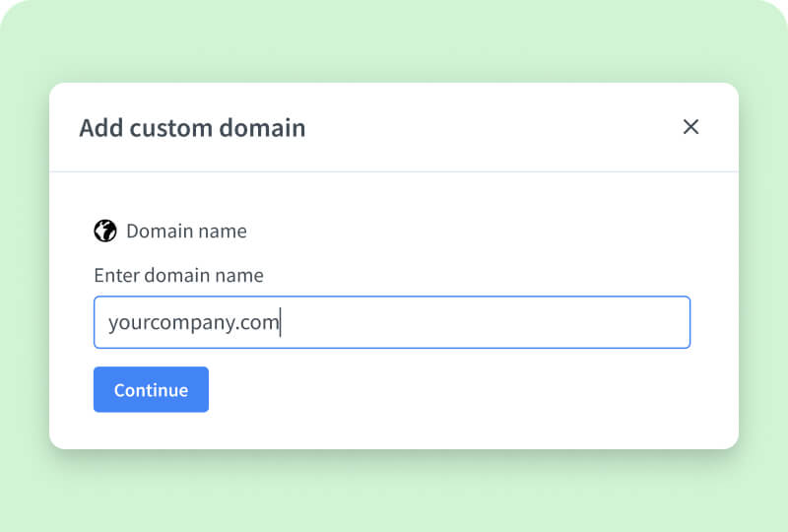
Task: Click the "Enter domain name" field label
Action: click(178, 275)
